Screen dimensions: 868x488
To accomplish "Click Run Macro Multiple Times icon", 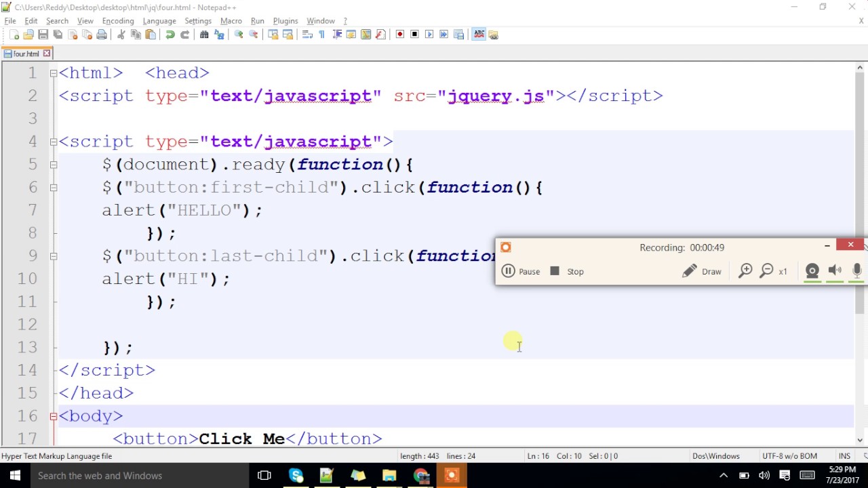I will pos(444,35).
